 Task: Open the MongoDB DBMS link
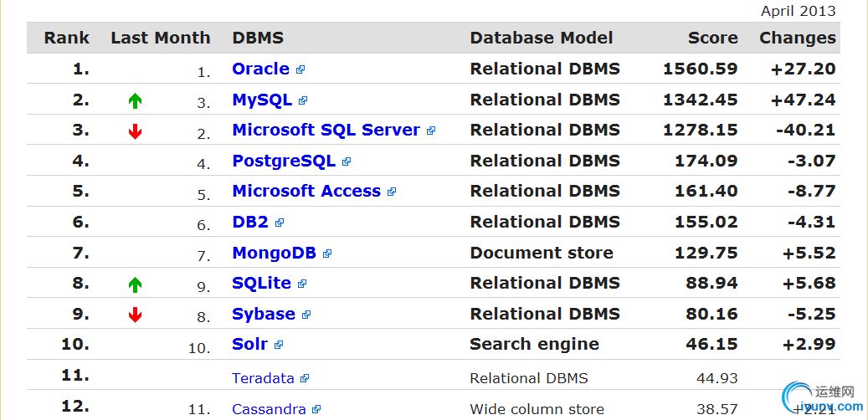(x=274, y=253)
